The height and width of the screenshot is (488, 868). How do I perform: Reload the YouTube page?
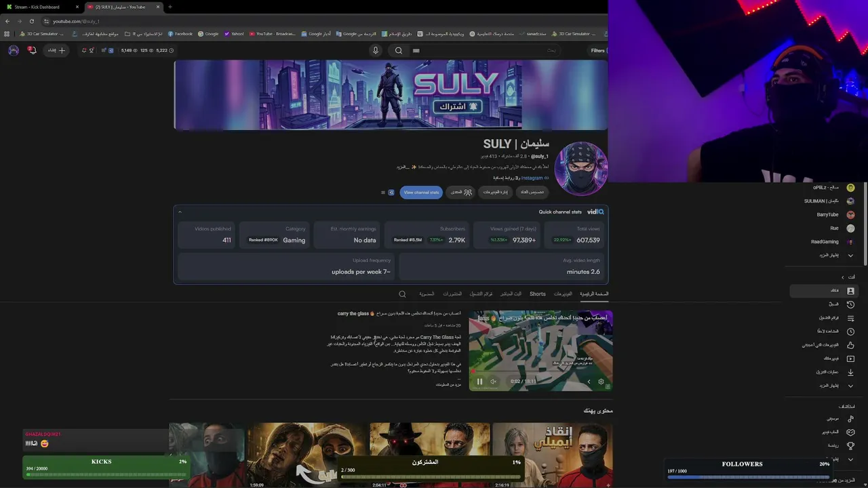click(31, 21)
